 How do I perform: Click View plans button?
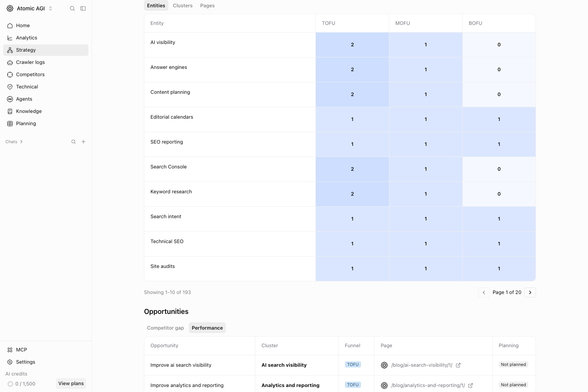pos(71,384)
